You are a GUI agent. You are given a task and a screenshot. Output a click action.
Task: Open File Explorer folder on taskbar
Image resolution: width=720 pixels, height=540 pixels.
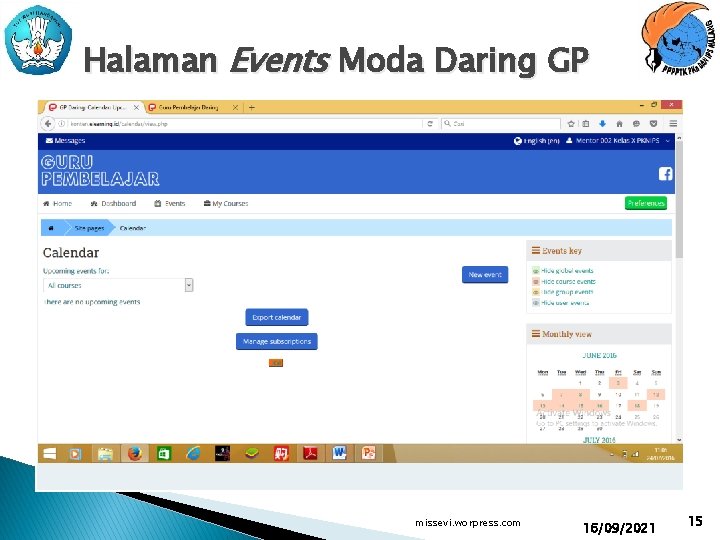(105, 454)
